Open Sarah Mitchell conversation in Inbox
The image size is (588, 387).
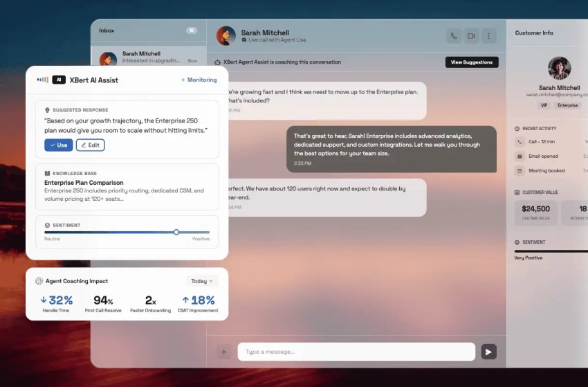point(148,57)
